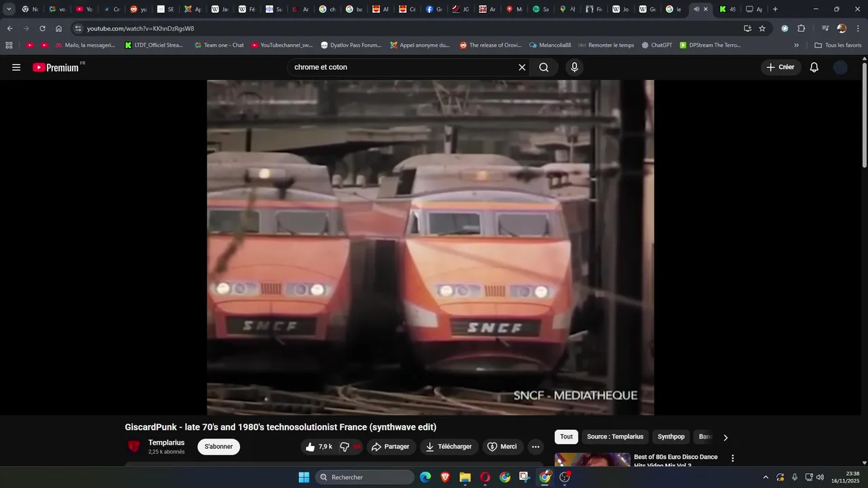The height and width of the screenshot is (488, 868).
Task: Launch Brave browser from taskbar
Action: pos(445,477)
